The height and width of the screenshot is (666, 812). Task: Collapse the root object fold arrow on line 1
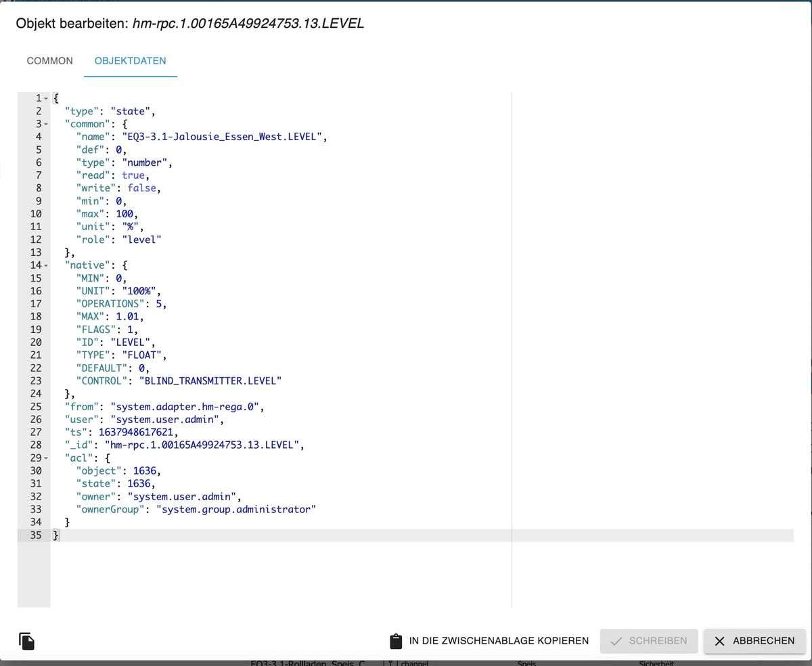point(46,98)
